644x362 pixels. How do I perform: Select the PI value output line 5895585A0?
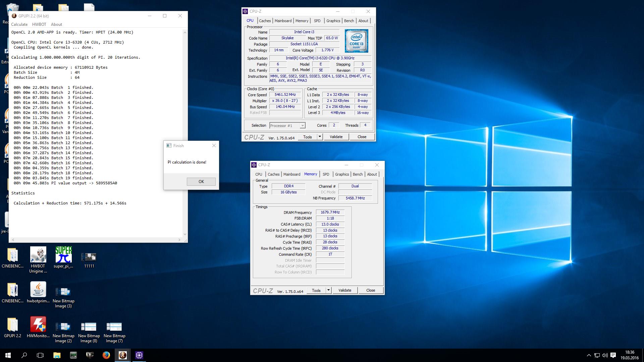(65, 183)
